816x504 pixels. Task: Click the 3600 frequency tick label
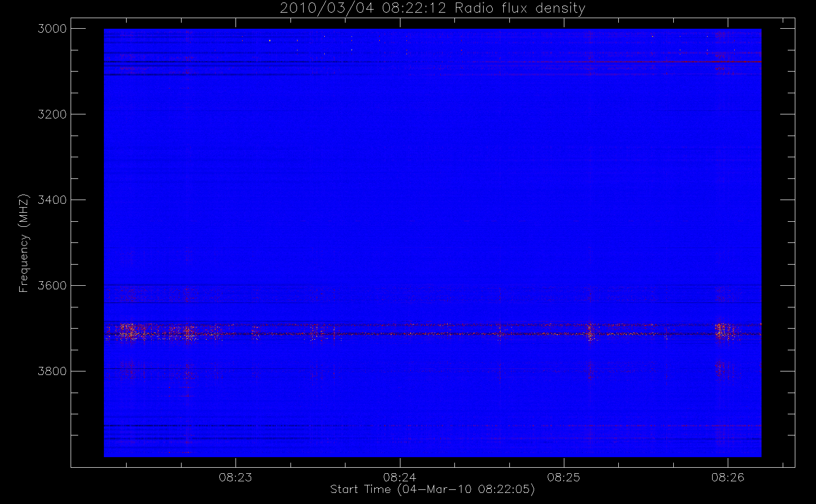coord(52,286)
